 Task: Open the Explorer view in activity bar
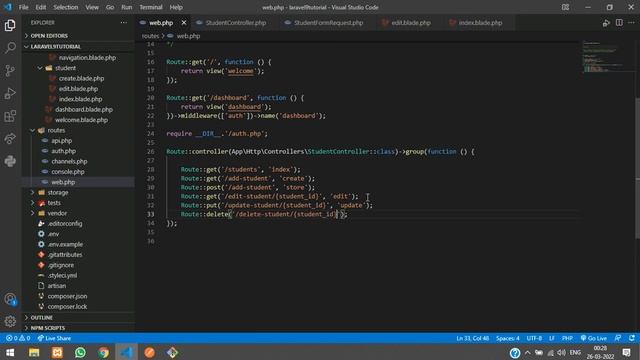10,25
